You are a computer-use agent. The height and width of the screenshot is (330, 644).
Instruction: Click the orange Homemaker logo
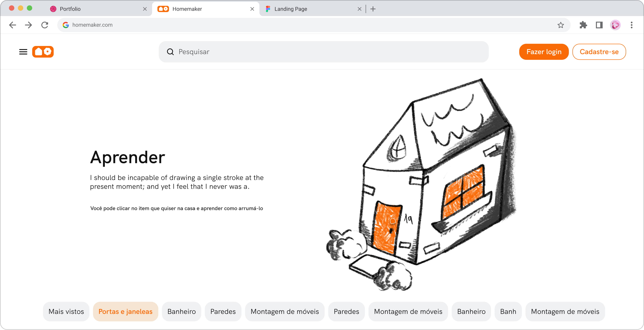(x=43, y=52)
